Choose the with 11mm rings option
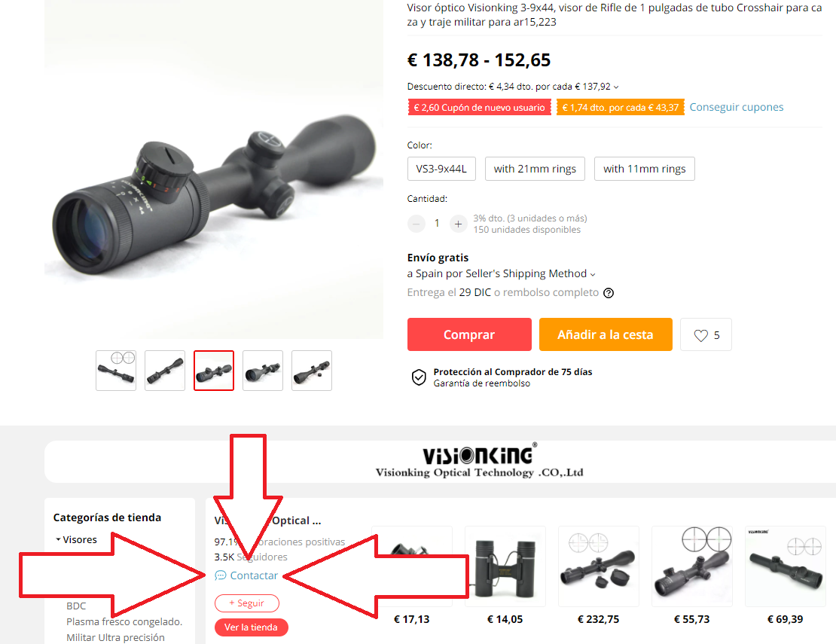This screenshot has height=644, width=836. pyautogui.click(x=644, y=169)
